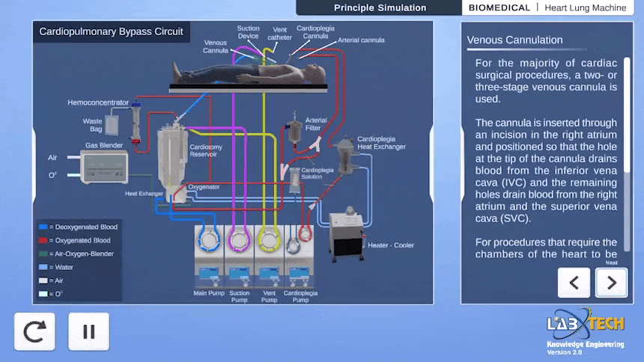
Task: Click the Vent Pump roller head
Action: pyautogui.click(x=269, y=239)
